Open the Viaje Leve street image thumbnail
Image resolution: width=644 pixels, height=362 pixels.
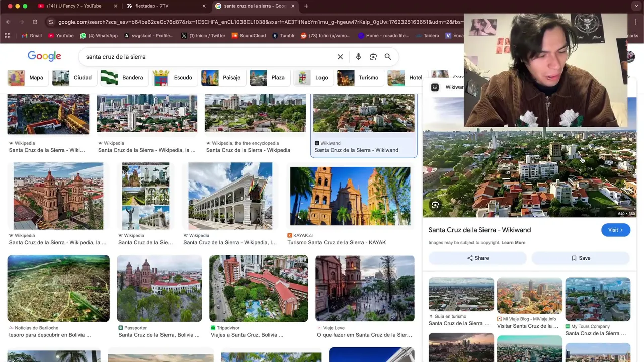(365, 289)
